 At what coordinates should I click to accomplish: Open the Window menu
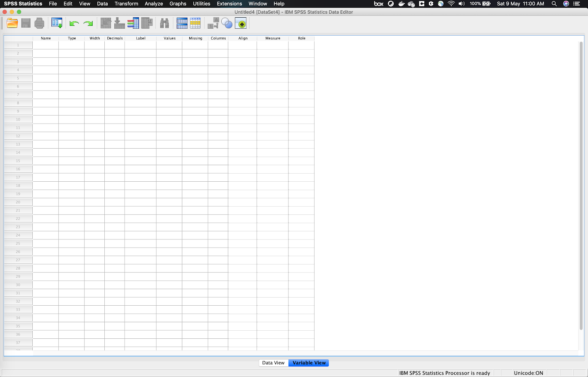(x=258, y=4)
